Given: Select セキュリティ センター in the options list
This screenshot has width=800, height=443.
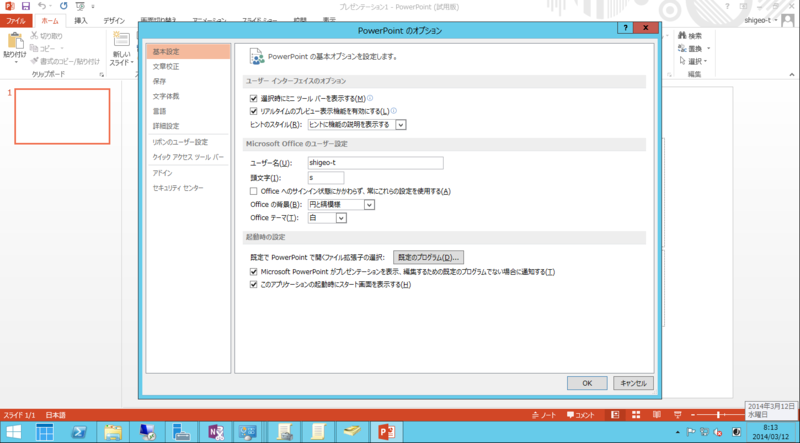Looking at the screenshot, I should 188,188.
